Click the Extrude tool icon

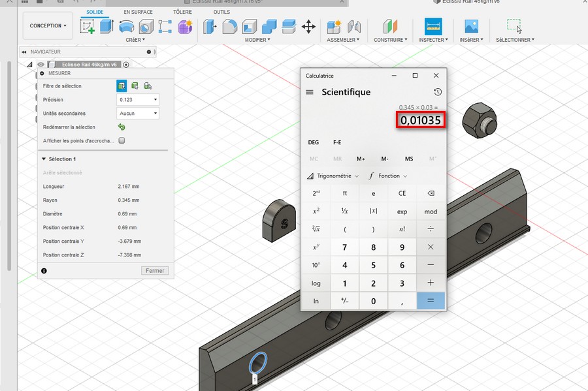[107, 27]
